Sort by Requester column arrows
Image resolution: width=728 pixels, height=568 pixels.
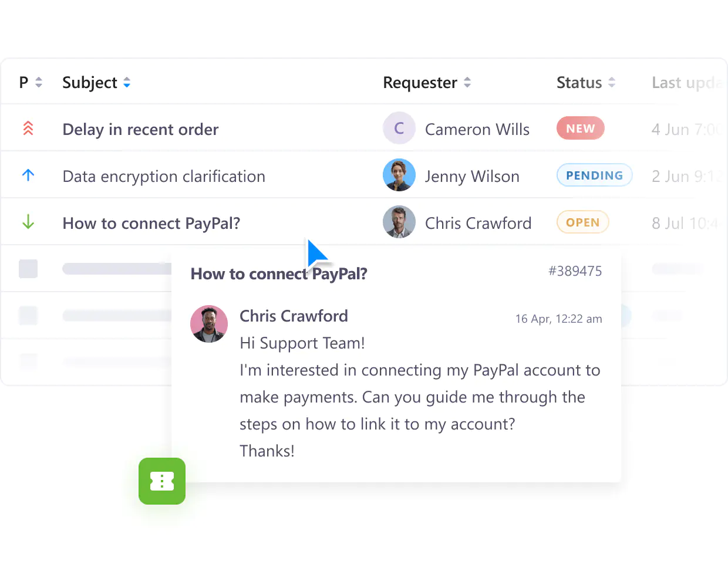pyautogui.click(x=467, y=82)
